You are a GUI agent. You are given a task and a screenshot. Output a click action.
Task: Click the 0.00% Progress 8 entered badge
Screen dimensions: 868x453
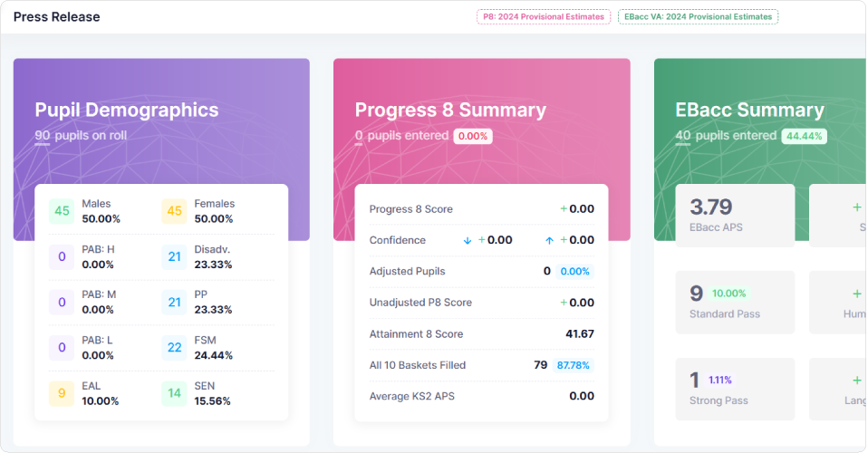pos(473,136)
